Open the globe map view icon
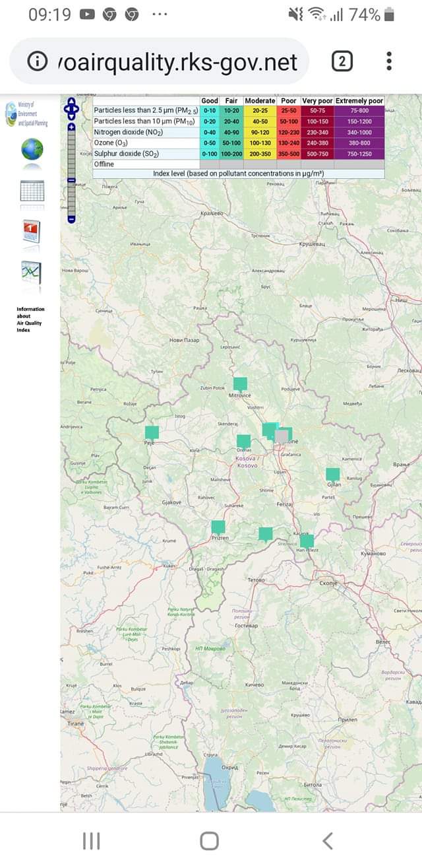 pyautogui.click(x=32, y=149)
